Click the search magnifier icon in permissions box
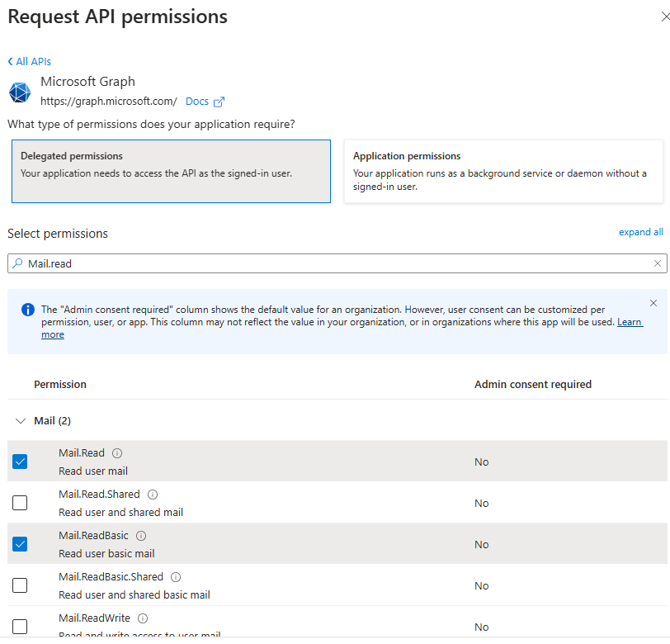 (17, 263)
